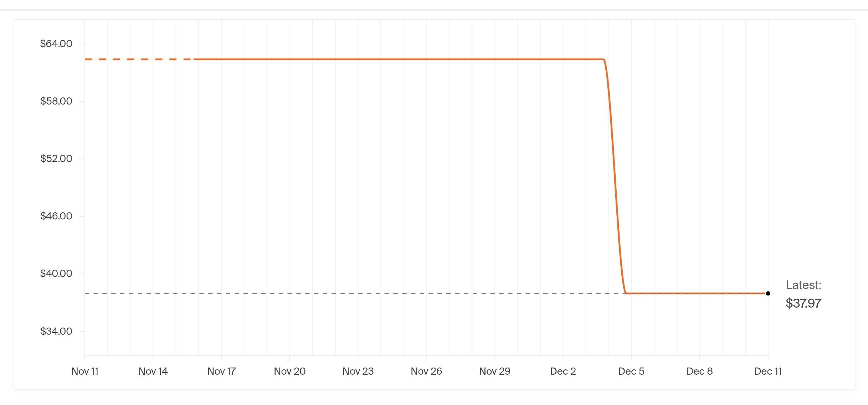Select the $40.00 price axis label
Screen dimensions: 868x405
tap(56, 273)
